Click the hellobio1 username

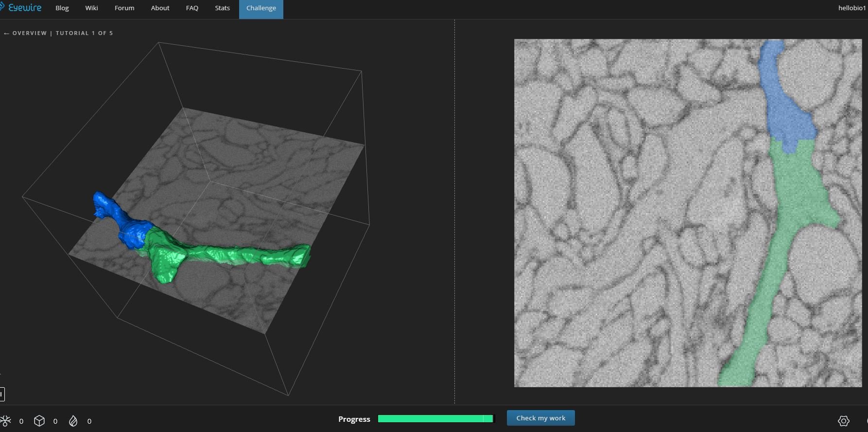[851, 8]
